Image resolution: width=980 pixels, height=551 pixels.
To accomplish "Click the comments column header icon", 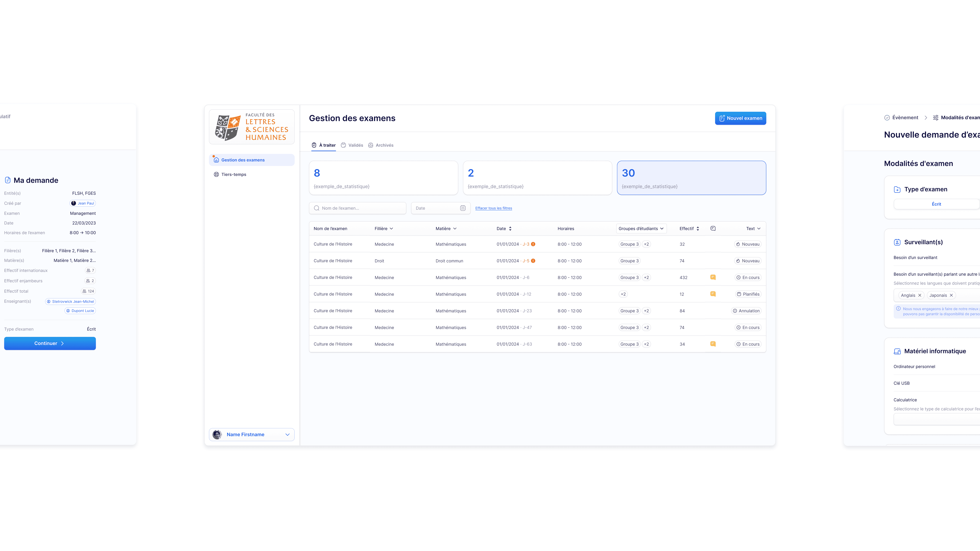I will pos(713,229).
